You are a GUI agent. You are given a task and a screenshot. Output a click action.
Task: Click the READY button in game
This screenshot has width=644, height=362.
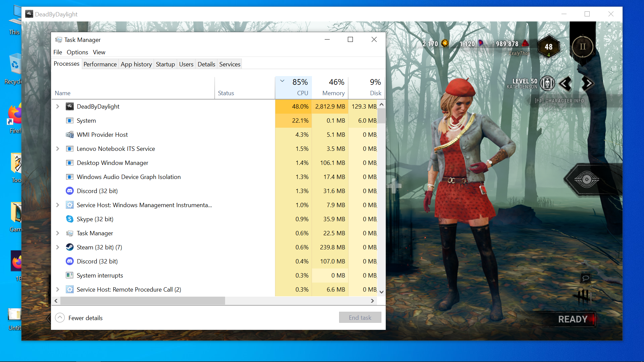click(x=573, y=319)
